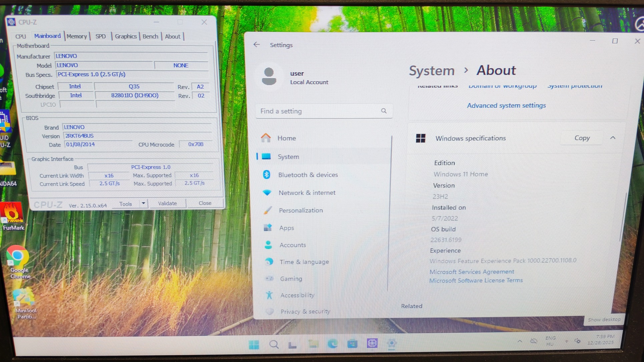Show hidden system tray icons chevron
Viewport: 644px width, 362px height.
click(x=520, y=341)
